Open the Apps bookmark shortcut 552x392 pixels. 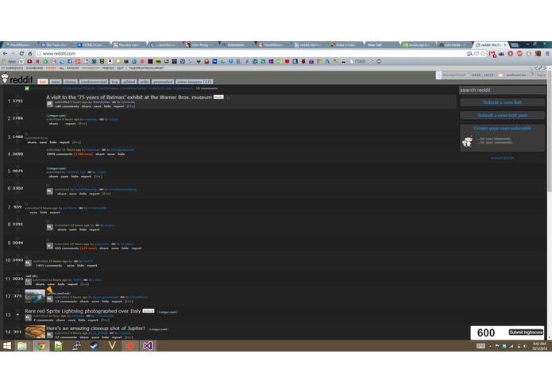coord(10,62)
